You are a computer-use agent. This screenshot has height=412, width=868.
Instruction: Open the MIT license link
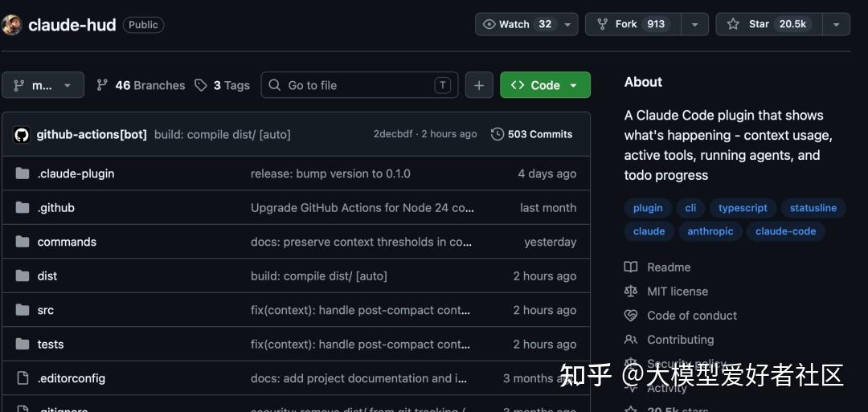(x=678, y=292)
